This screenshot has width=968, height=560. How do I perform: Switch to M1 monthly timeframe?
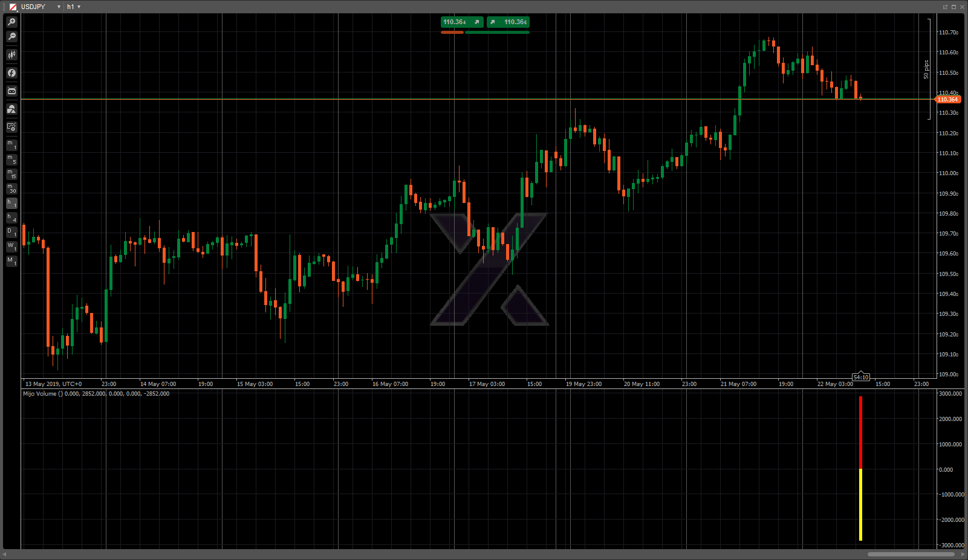(x=11, y=261)
